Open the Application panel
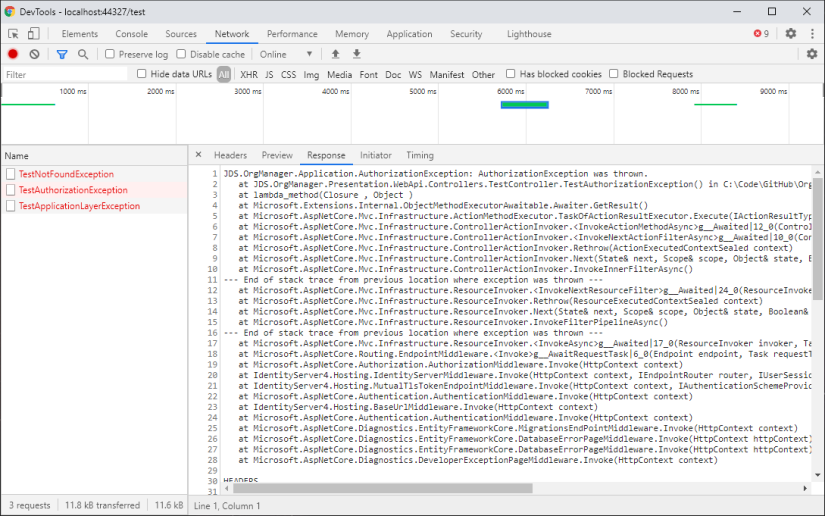This screenshot has width=825, height=516. point(409,34)
